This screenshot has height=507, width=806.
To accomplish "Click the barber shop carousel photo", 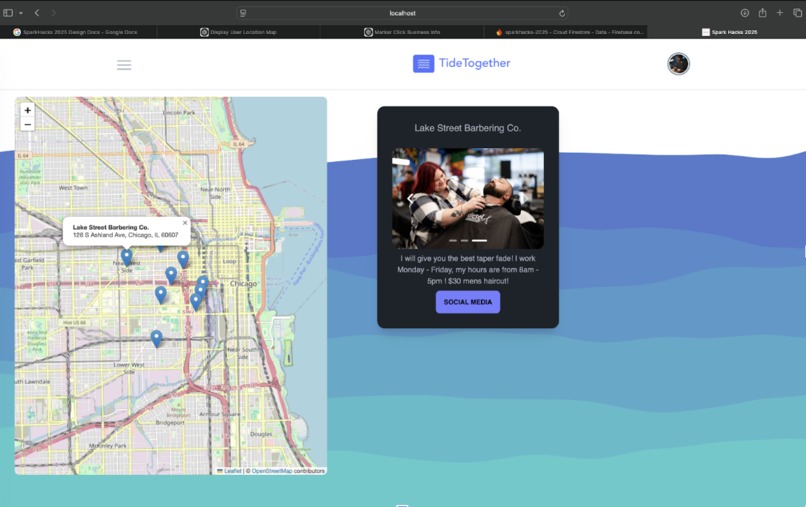I will [x=468, y=198].
